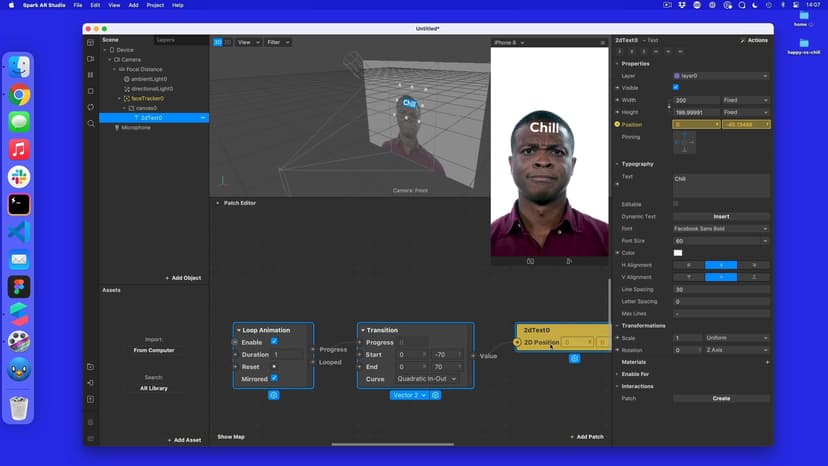Open Finder from the Dock
Image resolution: width=828 pixels, height=466 pixels.
(19, 67)
